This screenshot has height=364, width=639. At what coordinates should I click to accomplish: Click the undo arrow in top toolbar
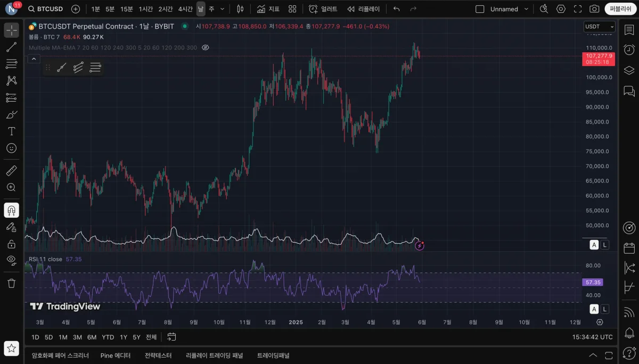[x=396, y=9]
